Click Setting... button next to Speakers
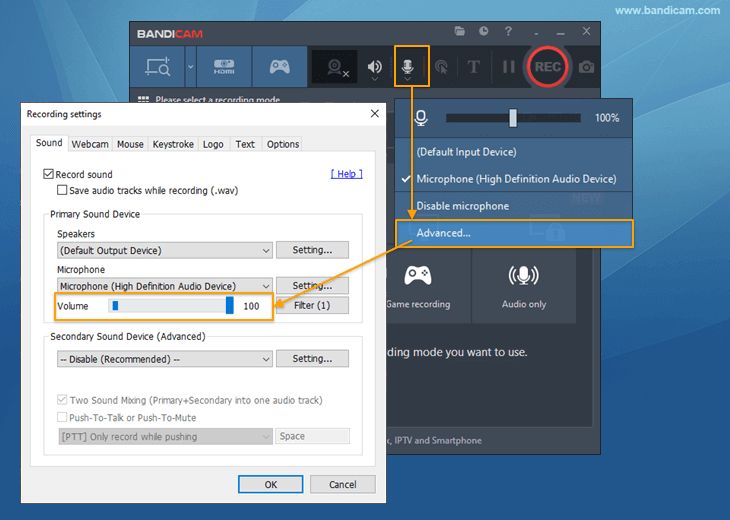730x520 pixels. pyautogui.click(x=312, y=250)
